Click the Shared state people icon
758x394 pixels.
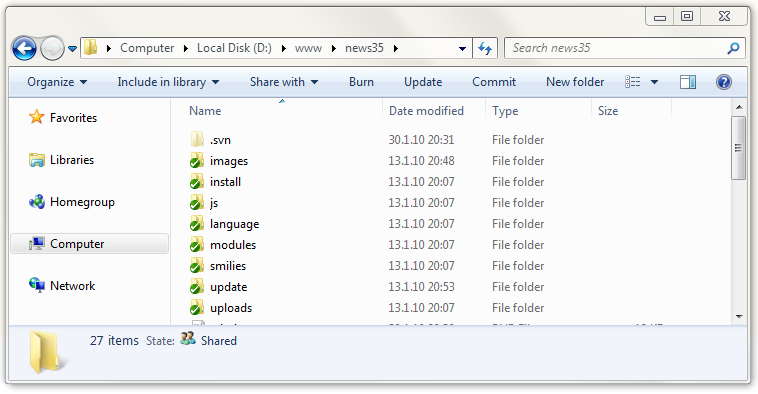(x=188, y=338)
